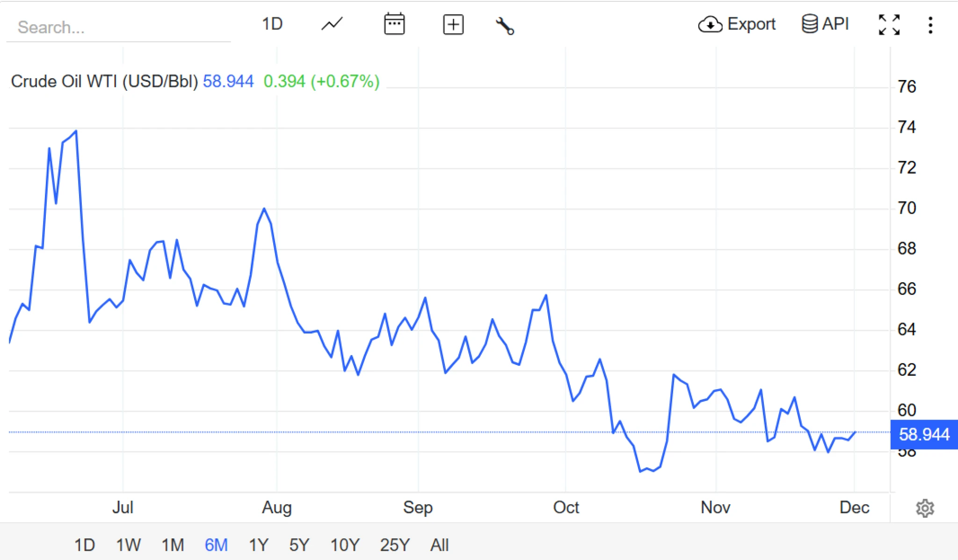Screen dimensions: 958x560
Task: Click the Export cloud download button
Action: (737, 24)
